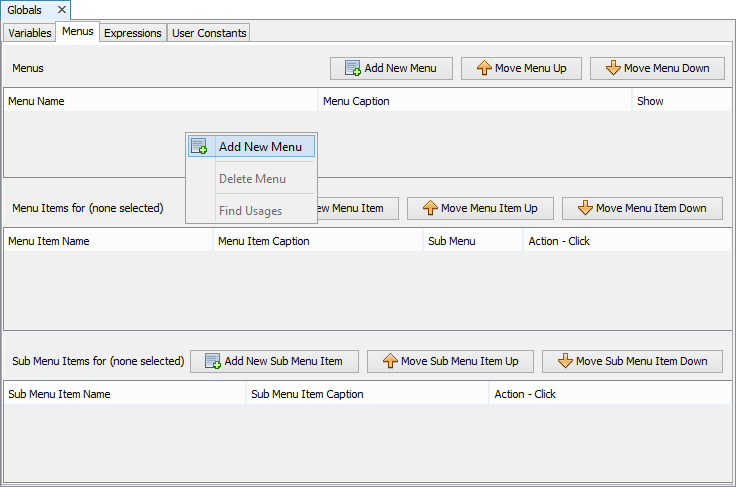Click the Menu Caption column header
Screen dimensions: 736x487
tap(474, 101)
